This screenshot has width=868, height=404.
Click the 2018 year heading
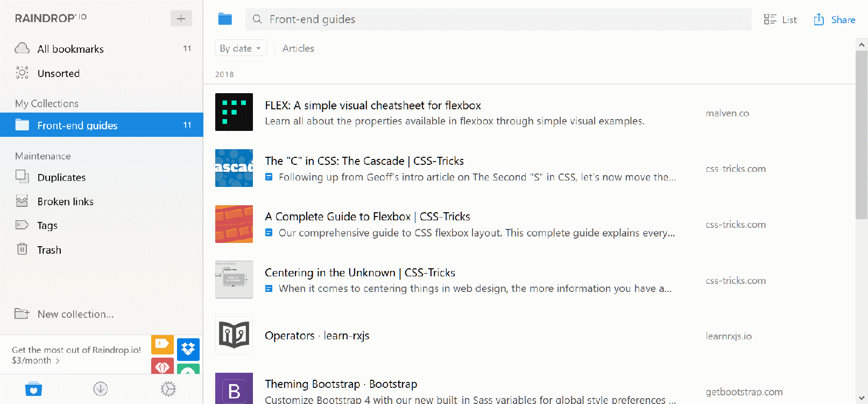(224, 74)
